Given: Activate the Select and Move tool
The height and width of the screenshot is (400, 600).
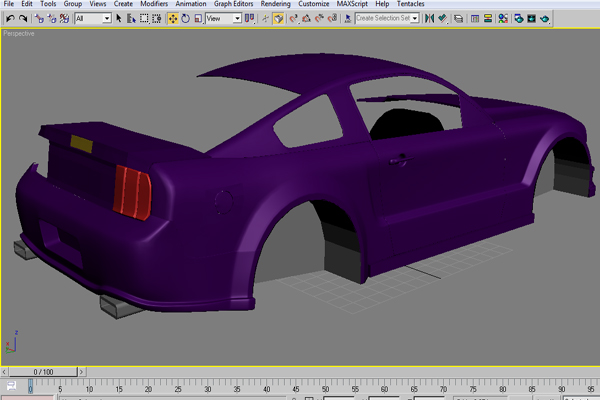Looking at the screenshot, I should [173, 18].
